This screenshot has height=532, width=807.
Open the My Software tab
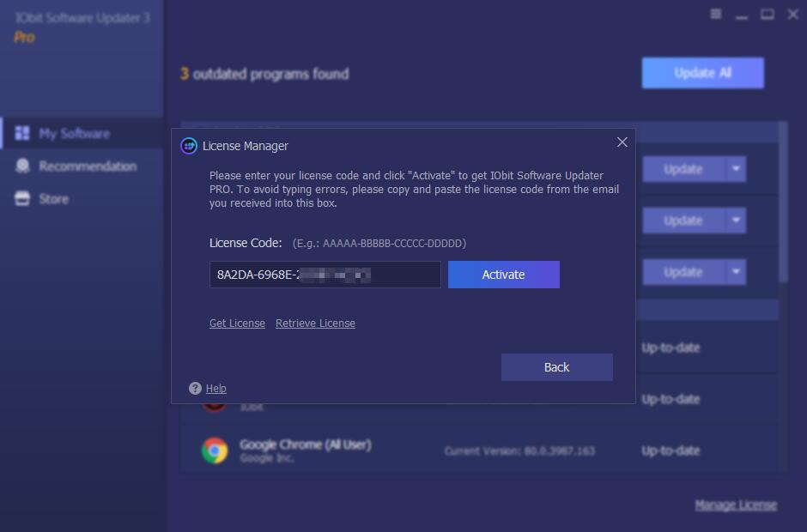click(x=82, y=133)
